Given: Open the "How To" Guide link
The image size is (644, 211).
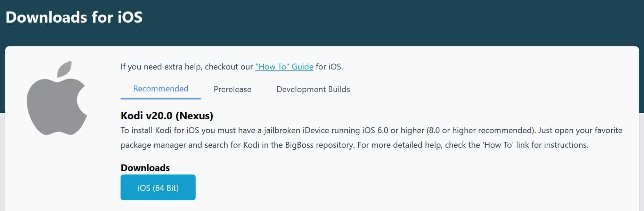Looking at the screenshot, I should pyautogui.click(x=284, y=67).
